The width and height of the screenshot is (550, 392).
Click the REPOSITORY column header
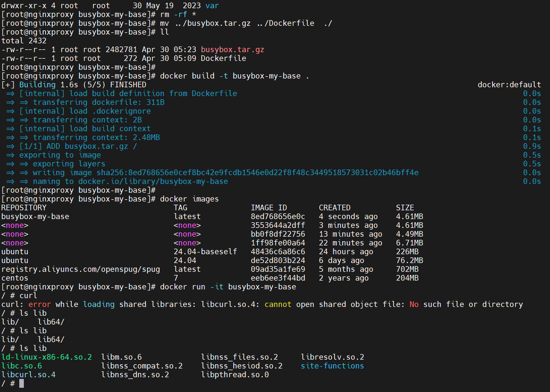[24, 208]
